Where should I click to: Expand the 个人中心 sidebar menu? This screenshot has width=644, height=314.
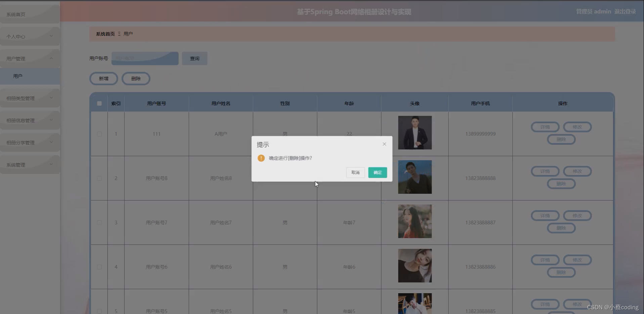pos(30,36)
